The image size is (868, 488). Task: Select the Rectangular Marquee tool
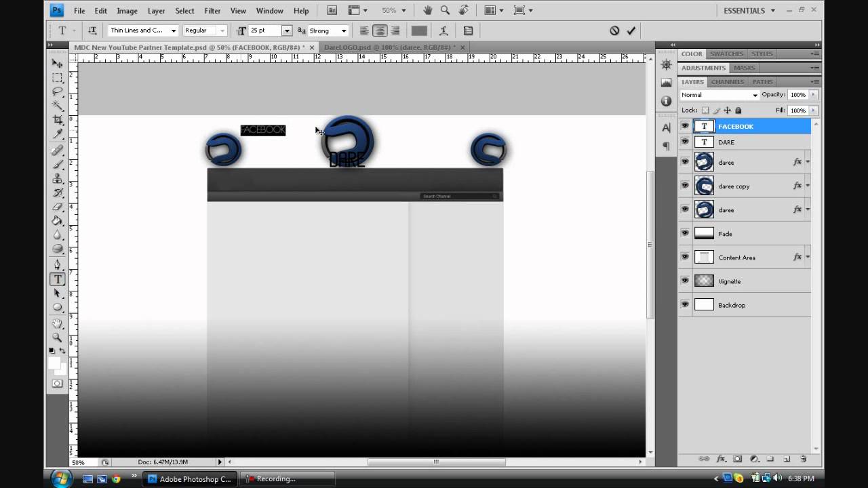pyautogui.click(x=58, y=77)
